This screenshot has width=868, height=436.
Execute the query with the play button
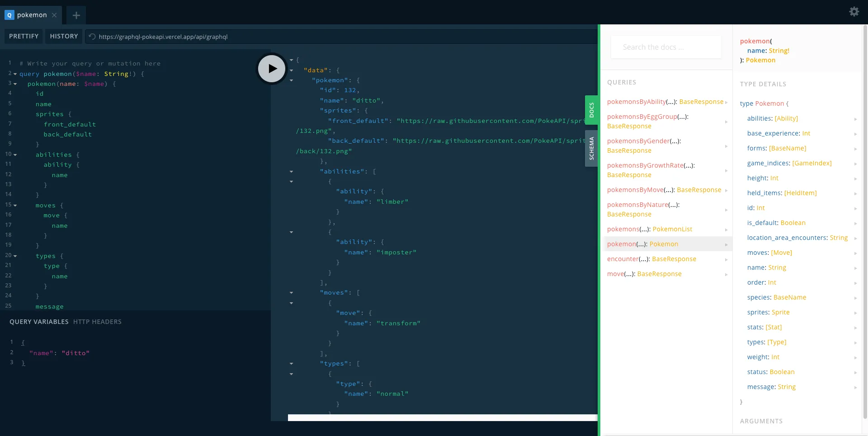(272, 69)
